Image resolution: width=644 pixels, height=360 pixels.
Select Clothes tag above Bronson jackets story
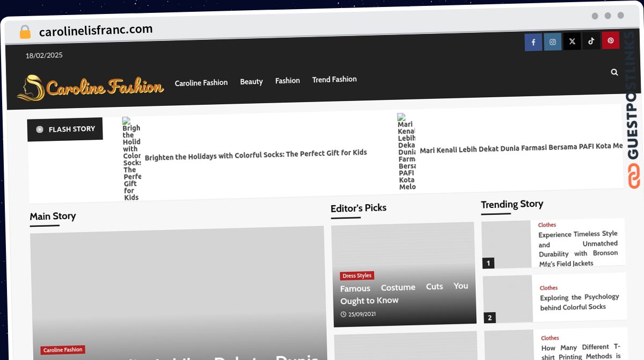point(547,225)
